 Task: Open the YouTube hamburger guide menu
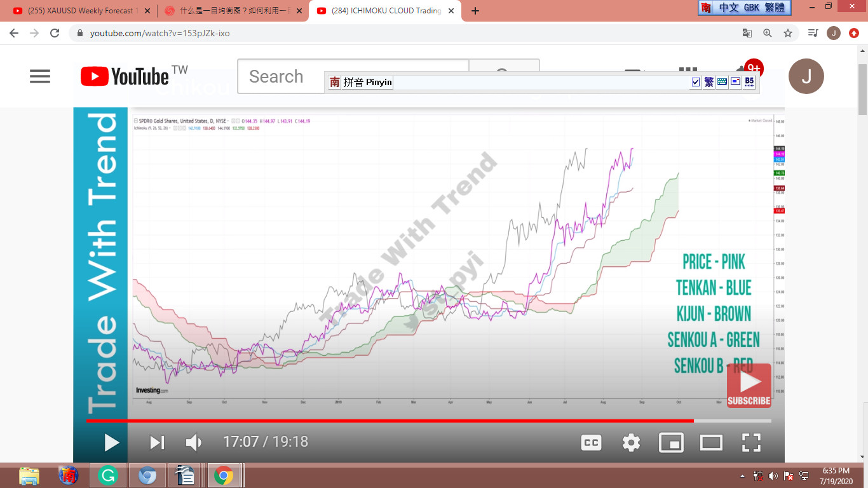pos(39,76)
